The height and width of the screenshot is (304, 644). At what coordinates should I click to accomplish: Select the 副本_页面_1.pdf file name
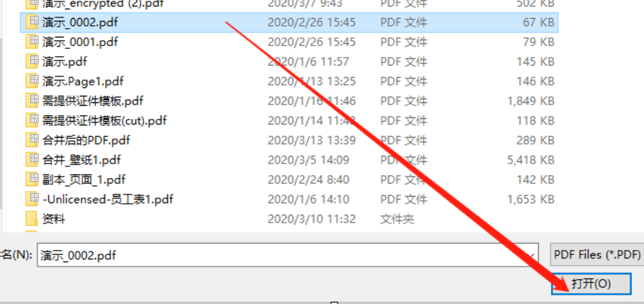pyautogui.click(x=84, y=179)
